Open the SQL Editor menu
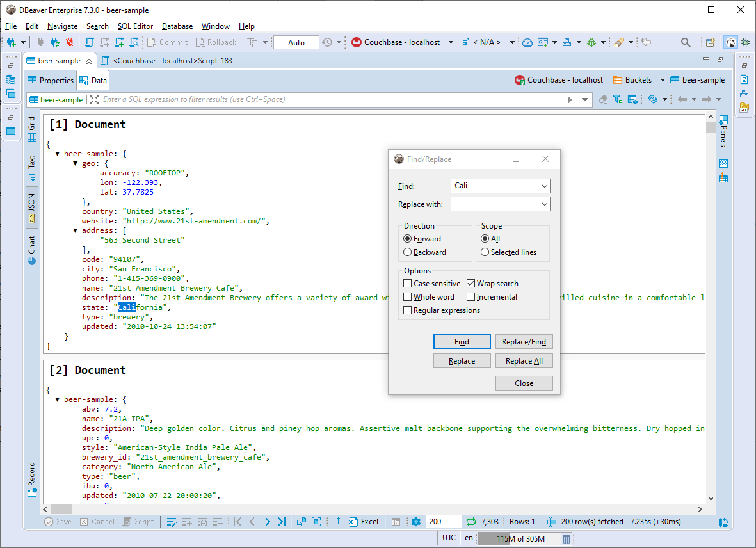The height and width of the screenshot is (548, 756). pyautogui.click(x=135, y=26)
